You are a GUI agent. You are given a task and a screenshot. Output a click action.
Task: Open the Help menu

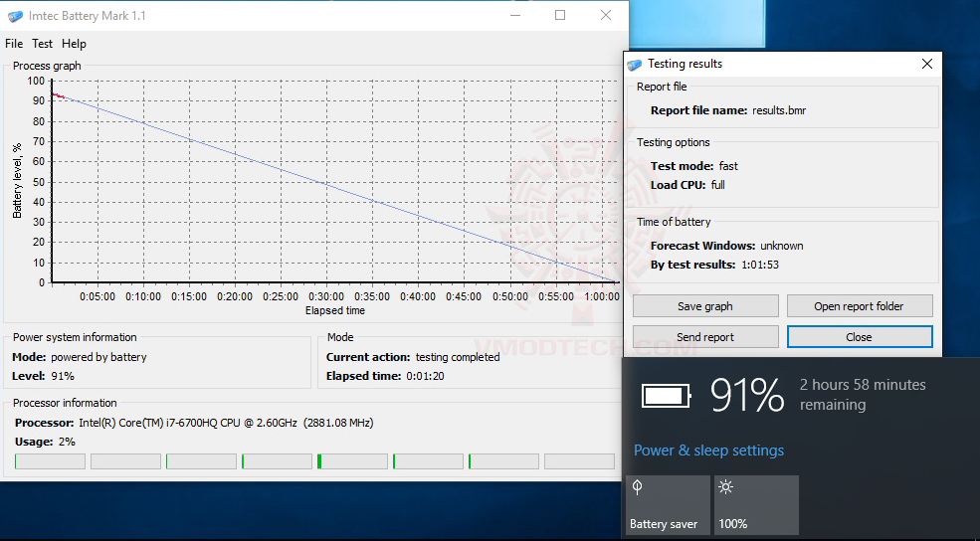point(74,44)
